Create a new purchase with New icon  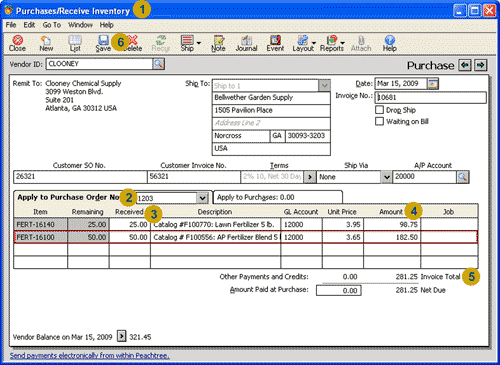click(x=46, y=43)
